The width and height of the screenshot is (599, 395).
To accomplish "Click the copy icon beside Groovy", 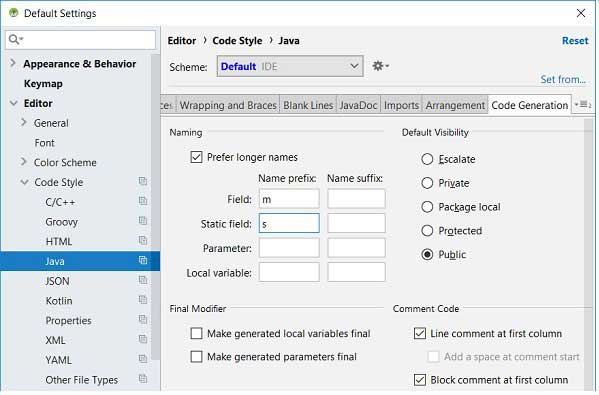I will pyautogui.click(x=143, y=221).
